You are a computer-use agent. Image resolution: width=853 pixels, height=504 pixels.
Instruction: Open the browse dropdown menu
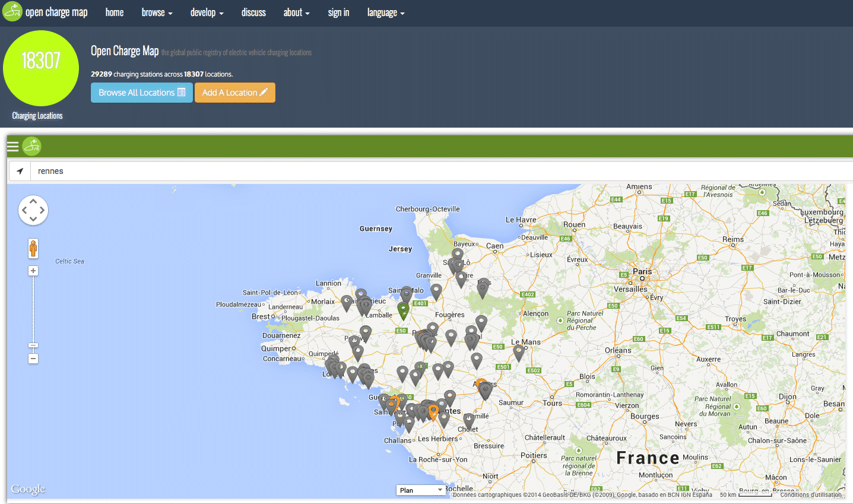pyautogui.click(x=157, y=12)
